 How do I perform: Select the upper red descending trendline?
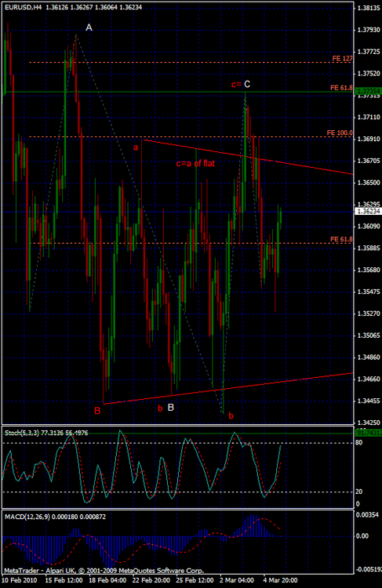[248, 157]
